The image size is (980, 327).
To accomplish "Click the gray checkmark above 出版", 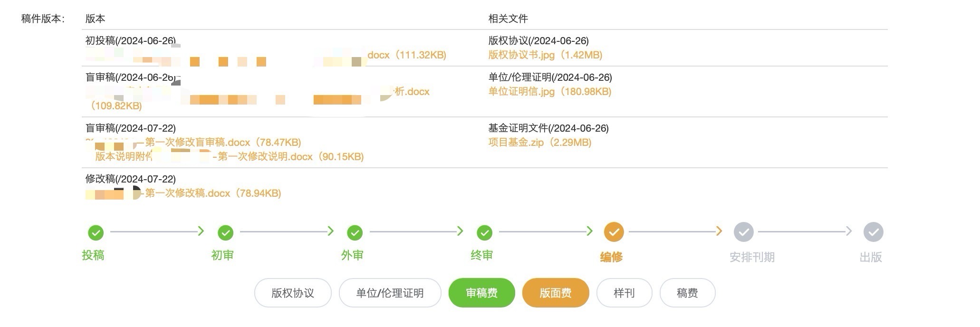I will tap(873, 232).
